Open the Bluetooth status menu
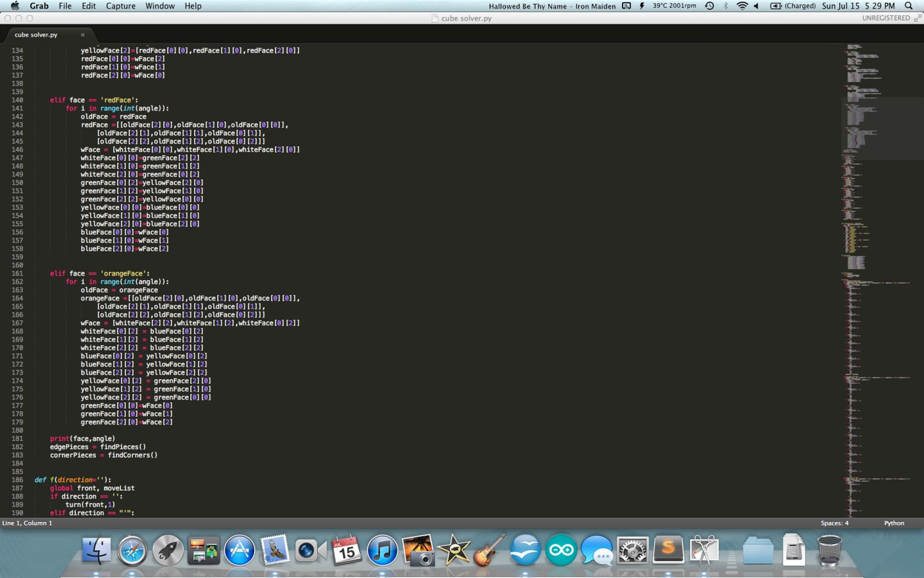Image resolution: width=924 pixels, height=578 pixels. (x=726, y=6)
